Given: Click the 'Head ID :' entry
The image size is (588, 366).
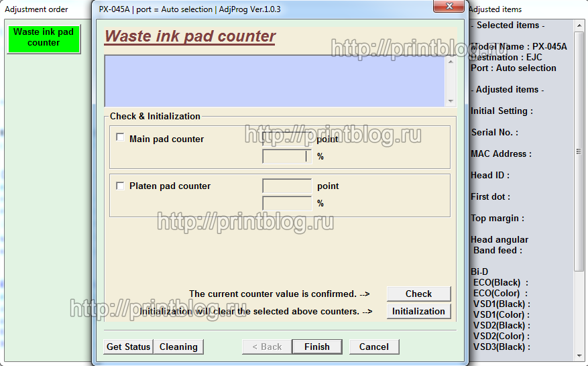Looking at the screenshot, I should point(489,175).
